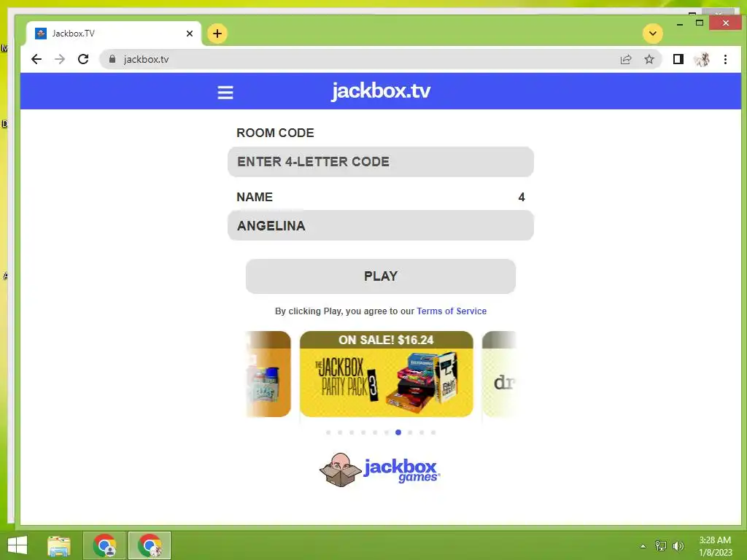Open the volume tray icon
747x560 pixels.
coord(678,545)
